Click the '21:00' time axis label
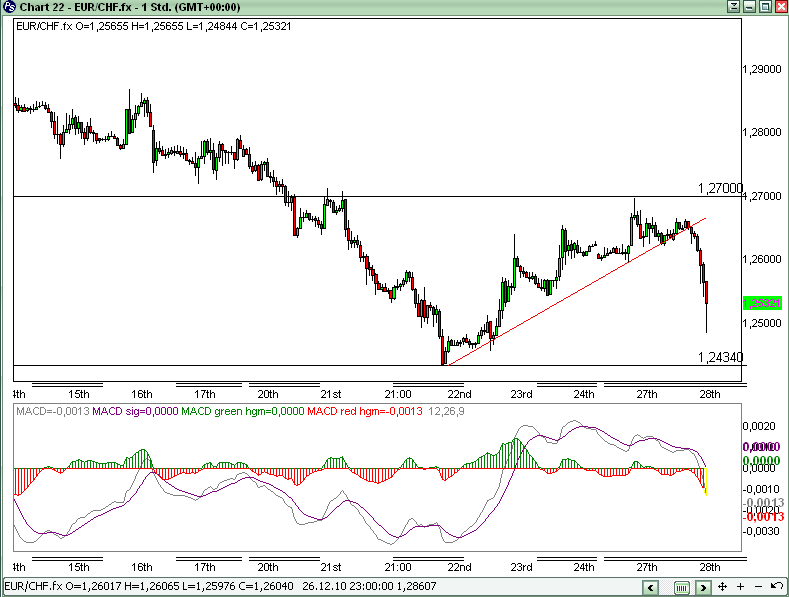Image resolution: width=789 pixels, height=597 pixels. [x=398, y=393]
